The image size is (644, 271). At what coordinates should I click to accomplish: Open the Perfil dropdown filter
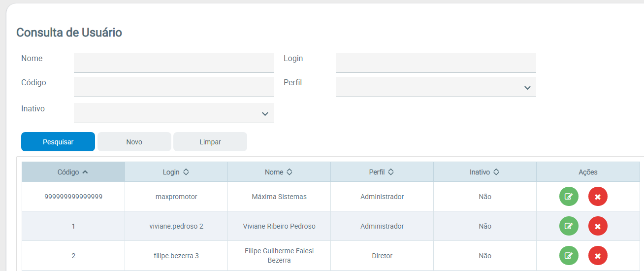[435, 87]
